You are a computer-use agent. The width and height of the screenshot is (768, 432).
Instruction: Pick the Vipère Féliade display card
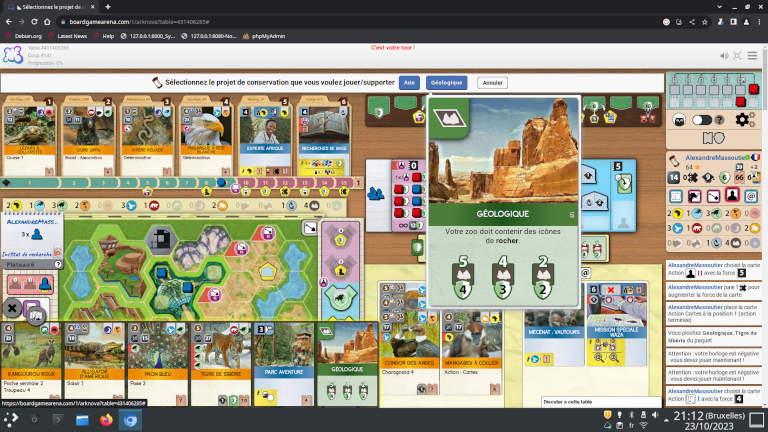click(147, 136)
